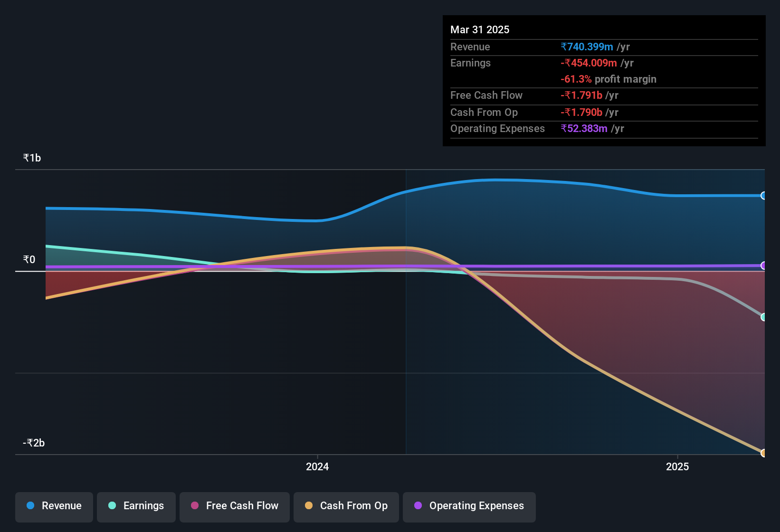Click the -61.3% profit margin text
The height and width of the screenshot is (532, 780).
[x=609, y=79]
